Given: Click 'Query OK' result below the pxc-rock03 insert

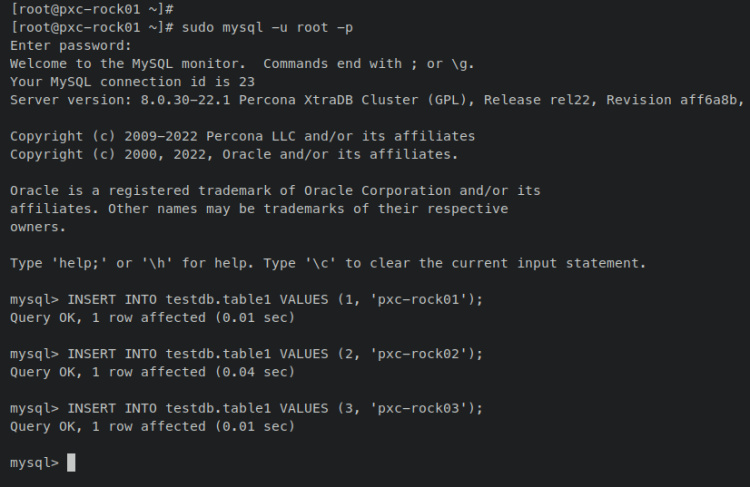Looking at the screenshot, I should pos(43,426).
